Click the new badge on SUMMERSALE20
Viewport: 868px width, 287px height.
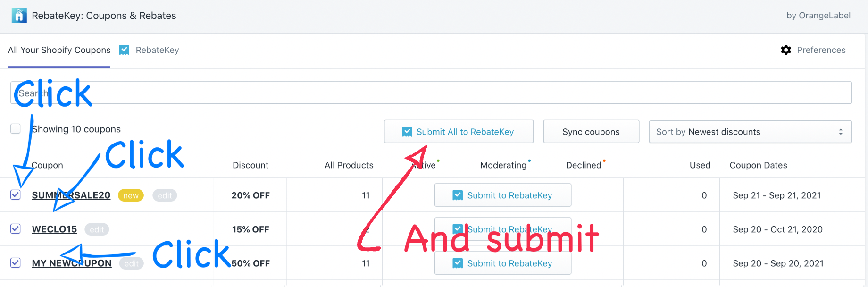131,195
